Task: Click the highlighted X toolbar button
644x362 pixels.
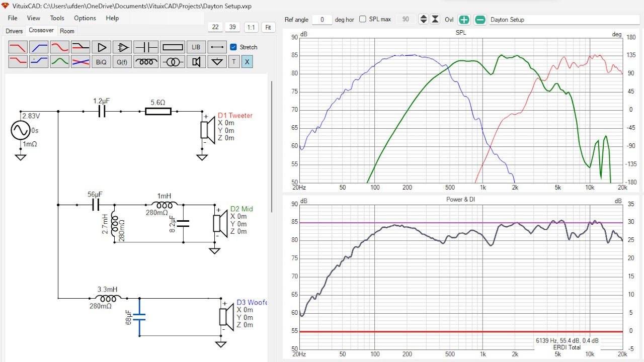Action: point(247,62)
